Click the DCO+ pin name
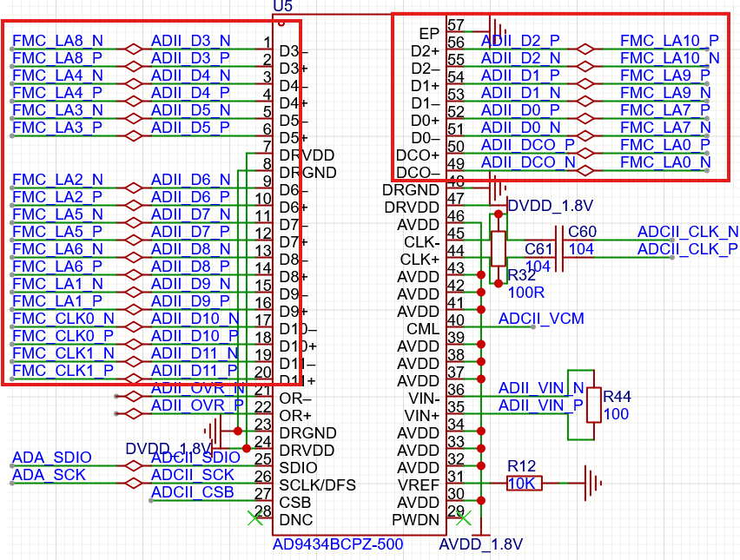The width and height of the screenshot is (740, 560). pyautogui.click(x=418, y=155)
